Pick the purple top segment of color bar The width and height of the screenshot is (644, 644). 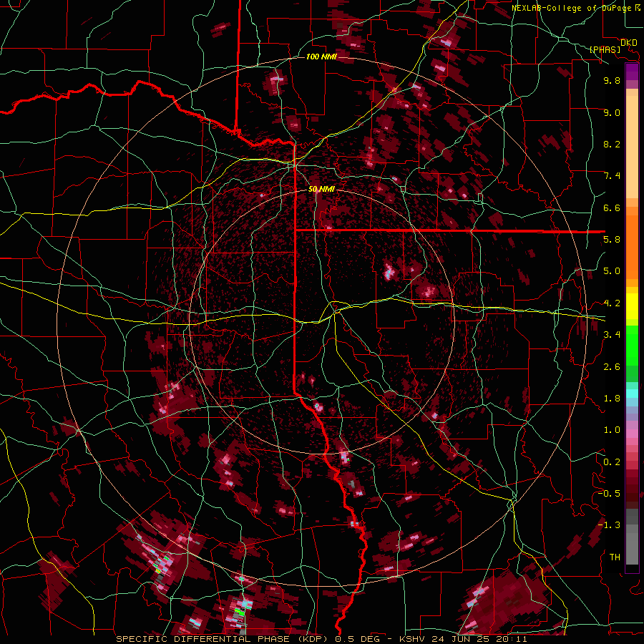[x=632, y=72]
